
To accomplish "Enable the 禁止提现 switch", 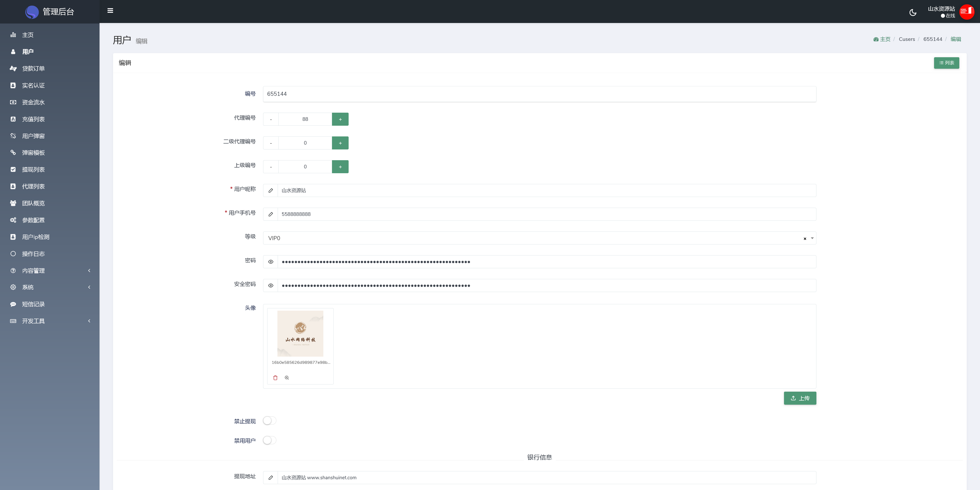I will (269, 421).
